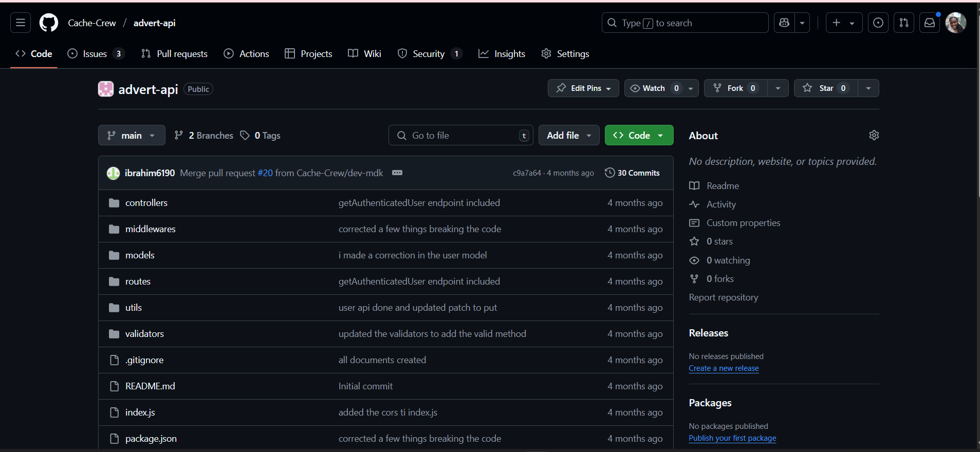Switch to the Pull requests tab

point(174,53)
